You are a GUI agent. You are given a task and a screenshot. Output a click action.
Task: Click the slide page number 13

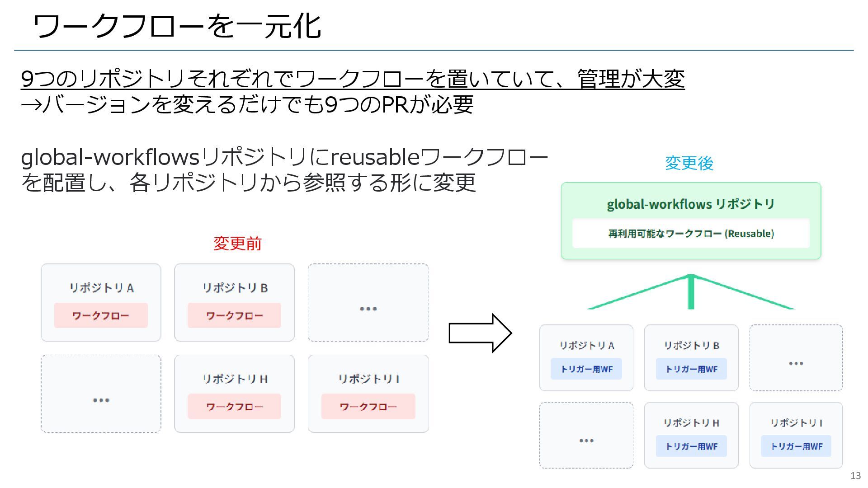(x=855, y=475)
